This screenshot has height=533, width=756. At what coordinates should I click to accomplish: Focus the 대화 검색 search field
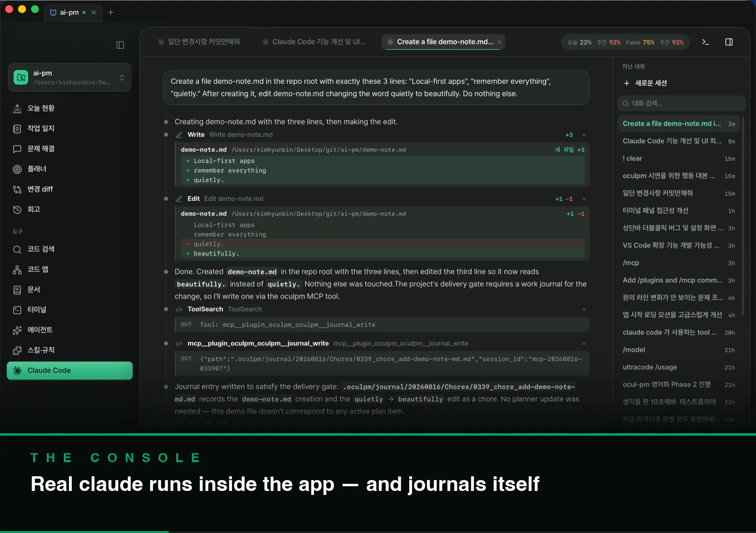pos(681,103)
